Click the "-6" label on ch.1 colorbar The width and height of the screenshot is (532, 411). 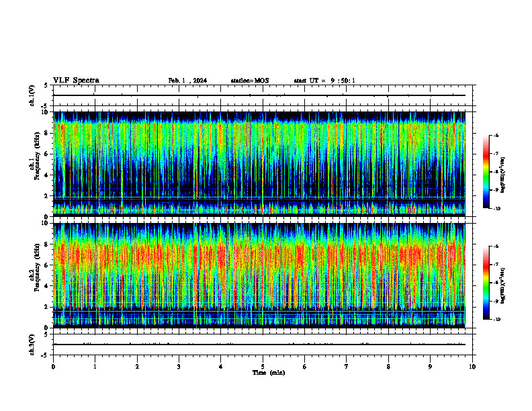coord(496,135)
